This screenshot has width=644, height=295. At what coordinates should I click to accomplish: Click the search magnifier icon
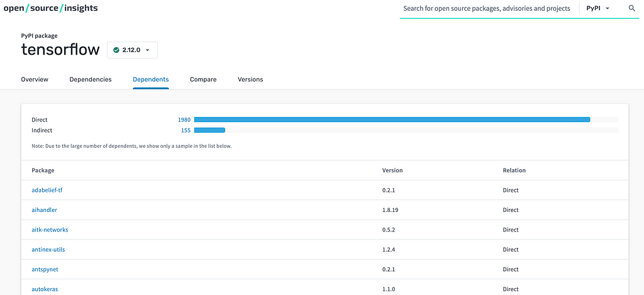(631, 8)
